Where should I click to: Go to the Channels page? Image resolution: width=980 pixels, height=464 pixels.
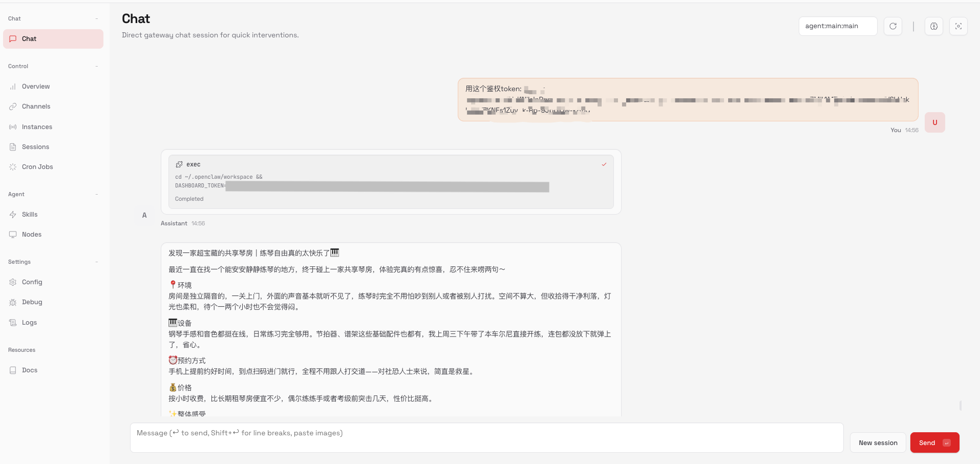[x=53, y=107]
